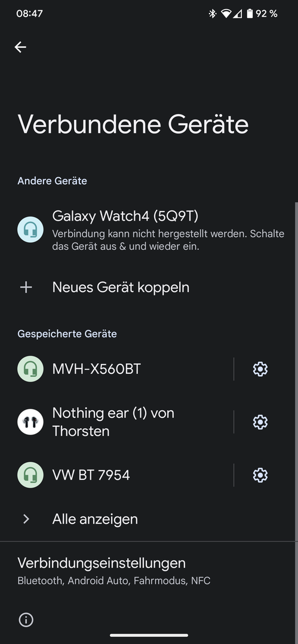Connect to VW BT 7954
This screenshot has width=298, height=644.
117,475
